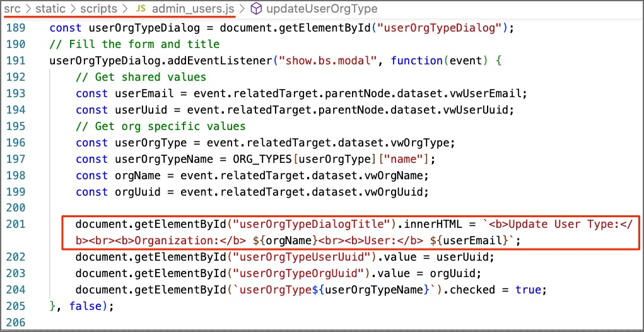The image size is (644, 332).
Task: Click the JS file icon in breadcrumb
Action: pos(141,9)
